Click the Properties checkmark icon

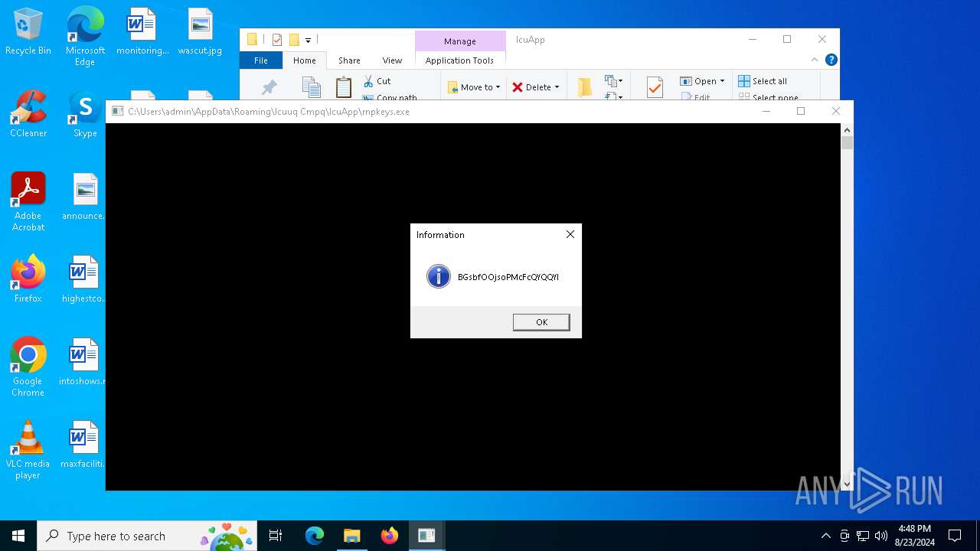[655, 87]
